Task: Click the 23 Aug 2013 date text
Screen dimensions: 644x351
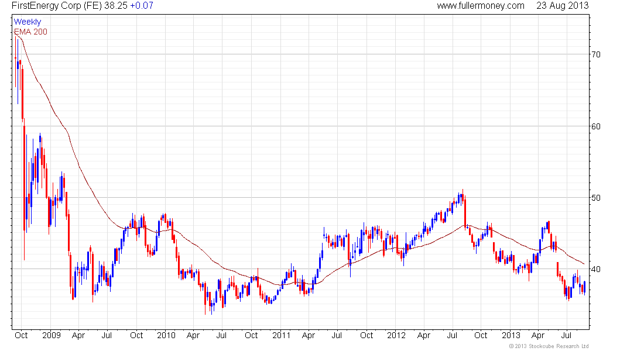Action: point(562,6)
